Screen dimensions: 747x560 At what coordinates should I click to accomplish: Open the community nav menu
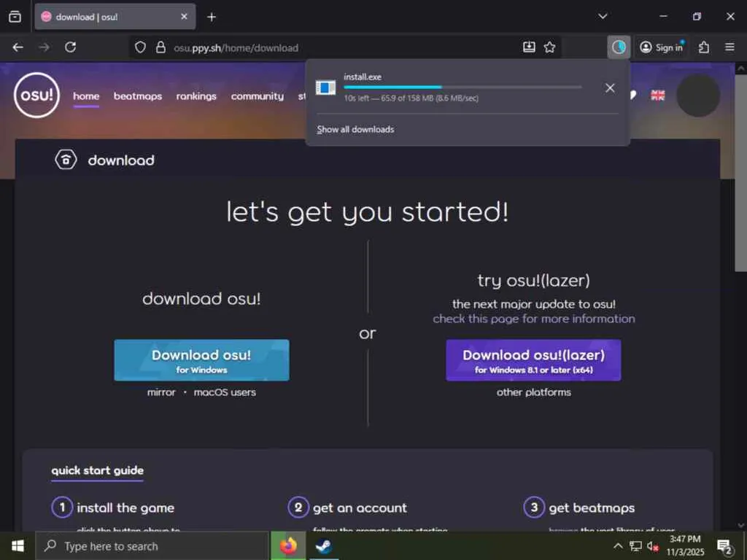click(258, 96)
